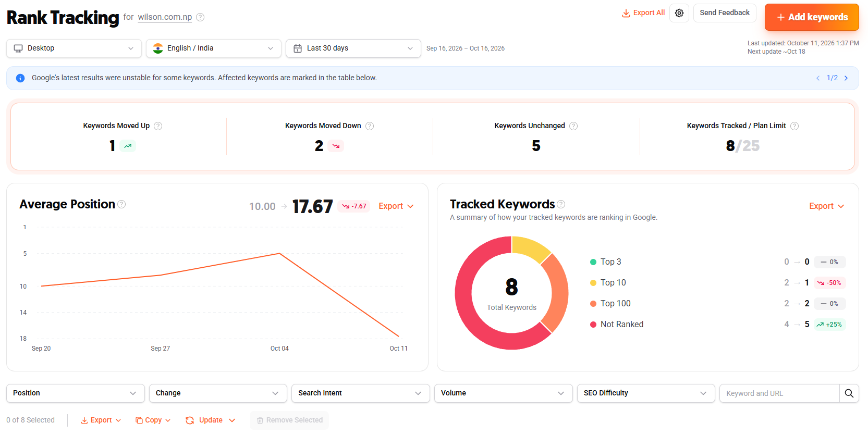Image resolution: width=868 pixels, height=435 pixels.
Task: Click help icon beside Keywords Unchanged
Action: click(x=573, y=126)
